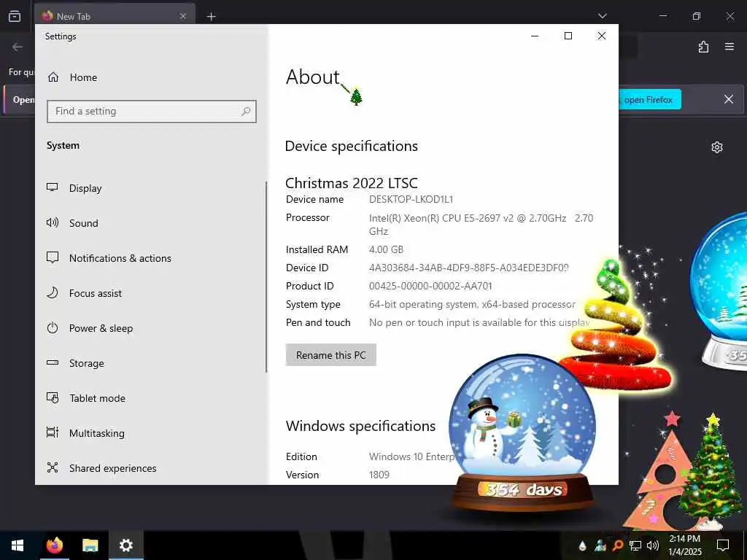Click the Settings sidebar scrollbar

point(266,277)
